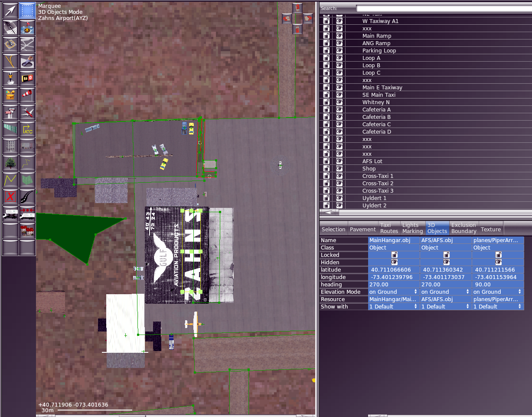Pick the green Polygon tool
This screenshot has height=417, width=532.
pyautogui.click(x=27, y=180)
